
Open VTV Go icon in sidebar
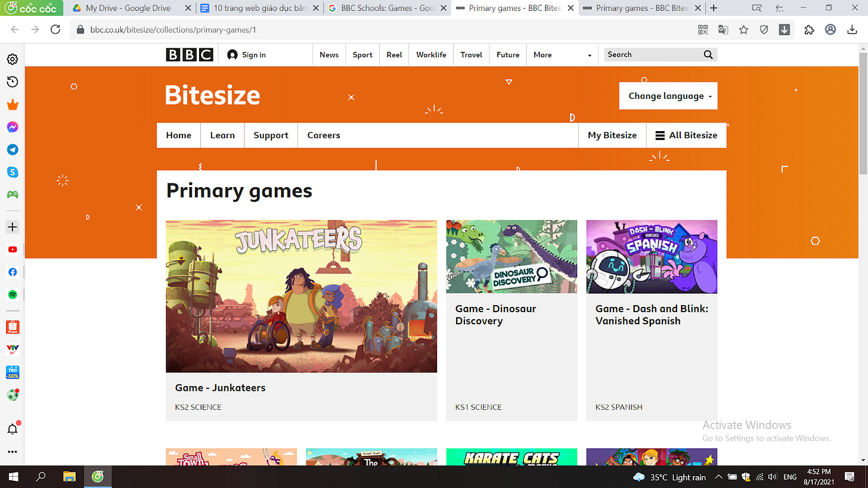coord(13,350)
